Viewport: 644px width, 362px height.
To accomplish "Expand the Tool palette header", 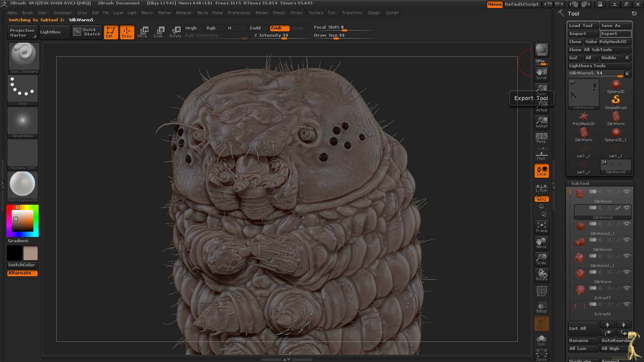I will (574, 14).
